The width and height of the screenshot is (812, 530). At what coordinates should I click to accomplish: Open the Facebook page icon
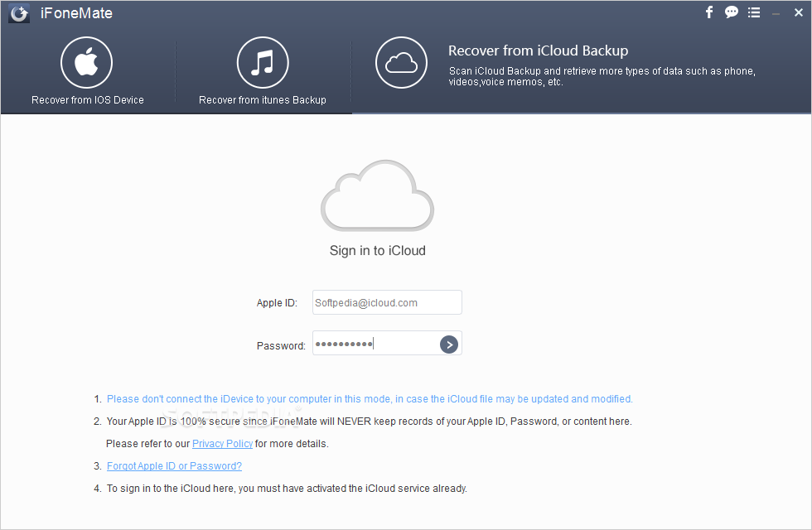709,12
